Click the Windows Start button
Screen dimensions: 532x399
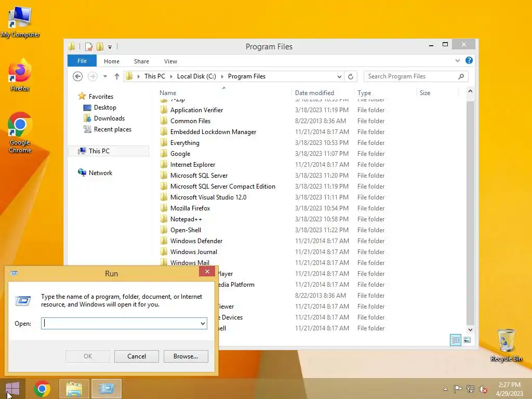click(x=12, y=389)
